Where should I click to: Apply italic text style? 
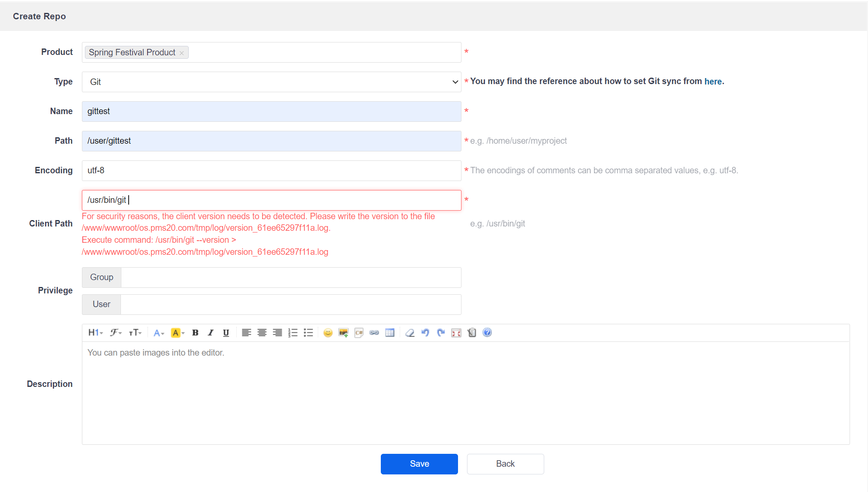(211, 332)
